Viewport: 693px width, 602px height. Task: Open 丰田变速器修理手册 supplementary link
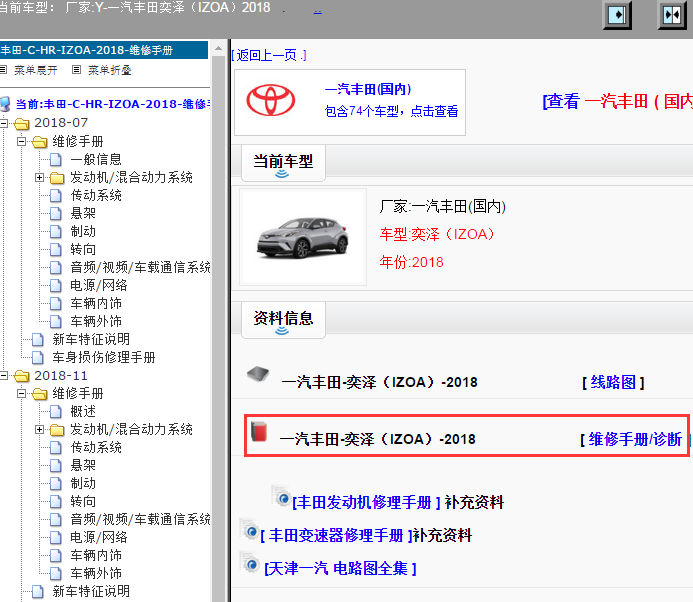(x=336, y=536)
